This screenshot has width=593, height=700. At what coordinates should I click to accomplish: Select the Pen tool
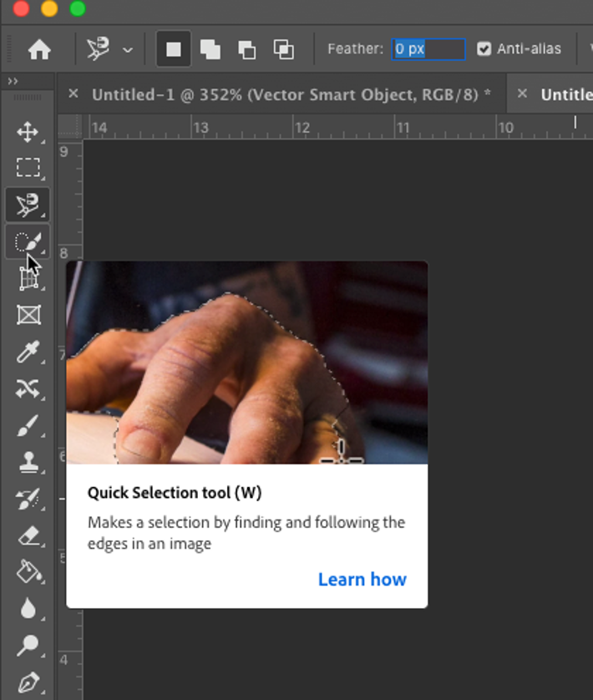tap(28, 682)
